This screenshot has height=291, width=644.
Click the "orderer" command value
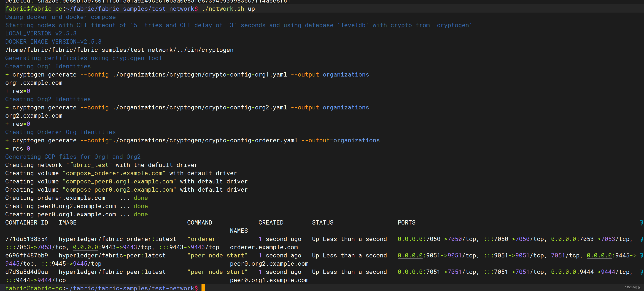(203, 239)
